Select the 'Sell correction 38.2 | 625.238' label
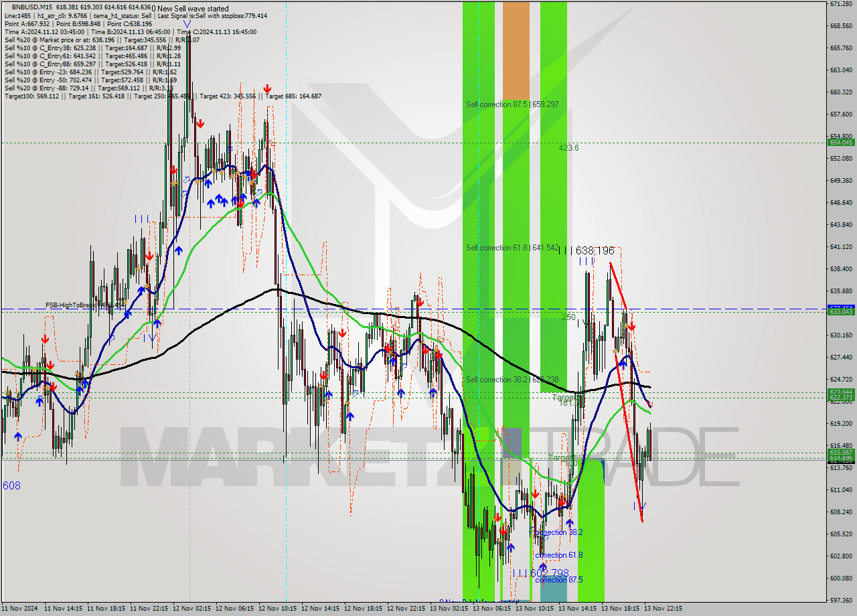This screenshot has height=616, width=857. (x=512, y=380)
